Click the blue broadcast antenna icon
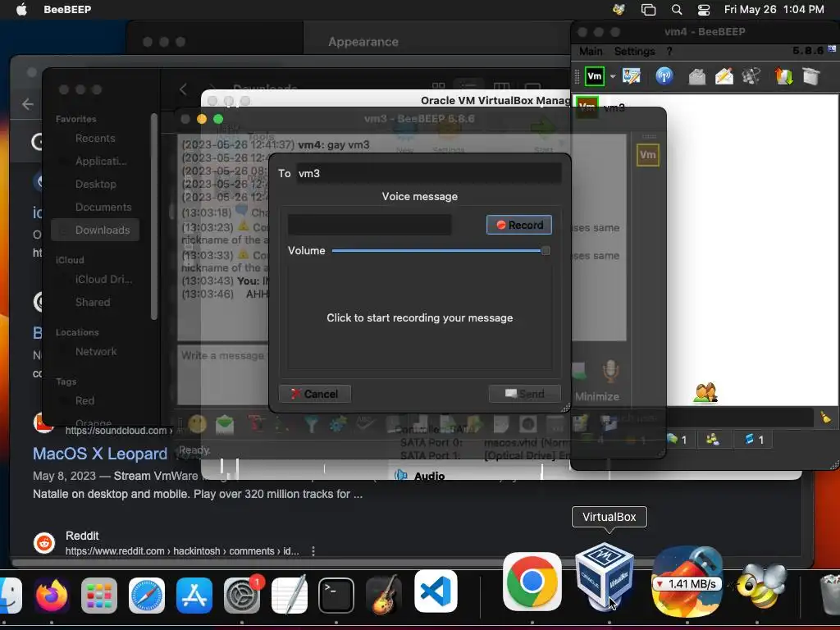This screenshot has height=630, width=840. click(664, 76)
